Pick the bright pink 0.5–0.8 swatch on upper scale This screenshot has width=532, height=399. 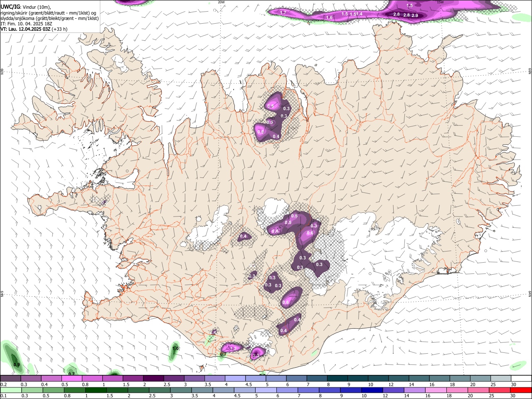71,378
